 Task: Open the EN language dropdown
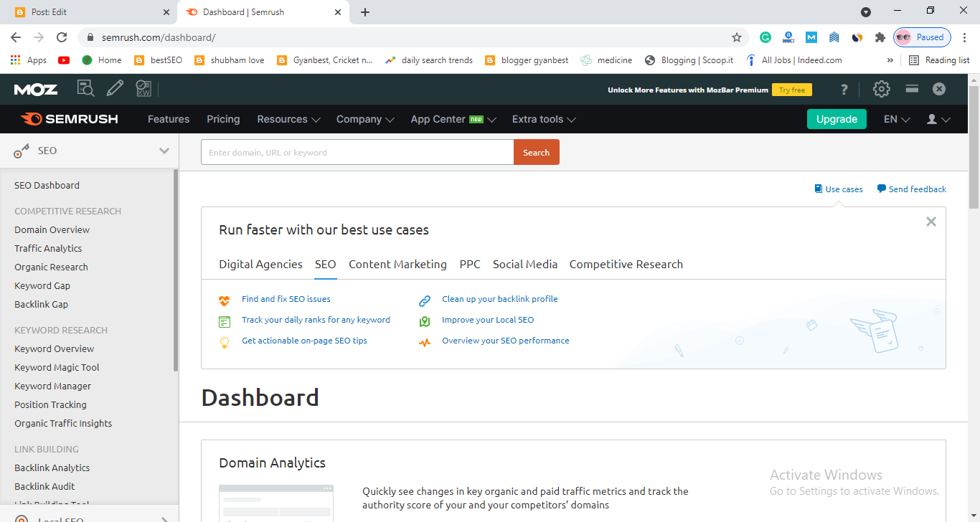pos(897,119)
